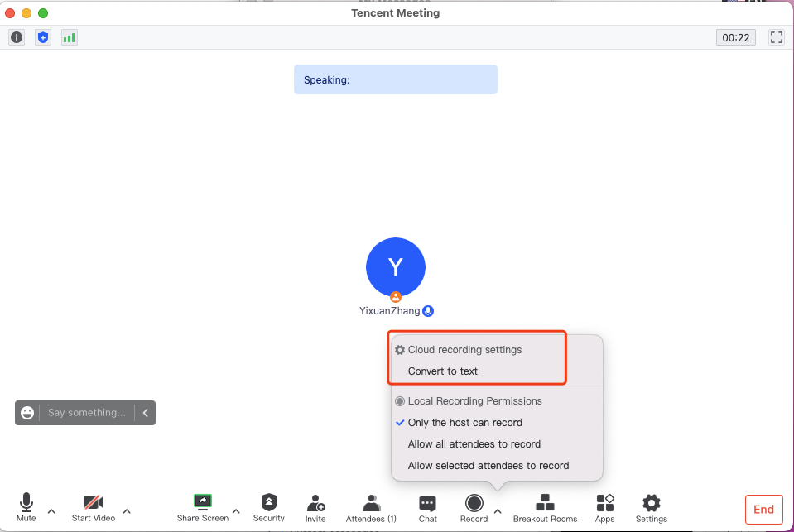Open the Security options
The width and height of the screenshot is (794, 532).
click(269, 508)
